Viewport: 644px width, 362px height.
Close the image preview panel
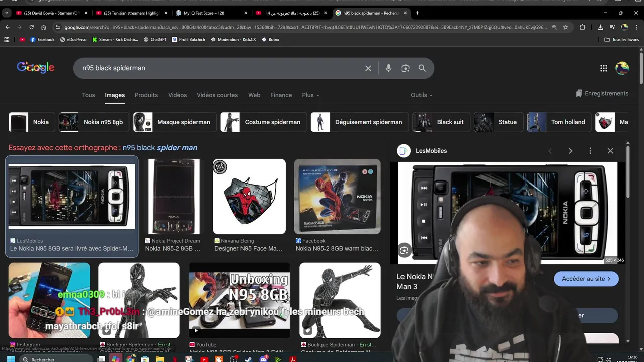pos(610,151)
